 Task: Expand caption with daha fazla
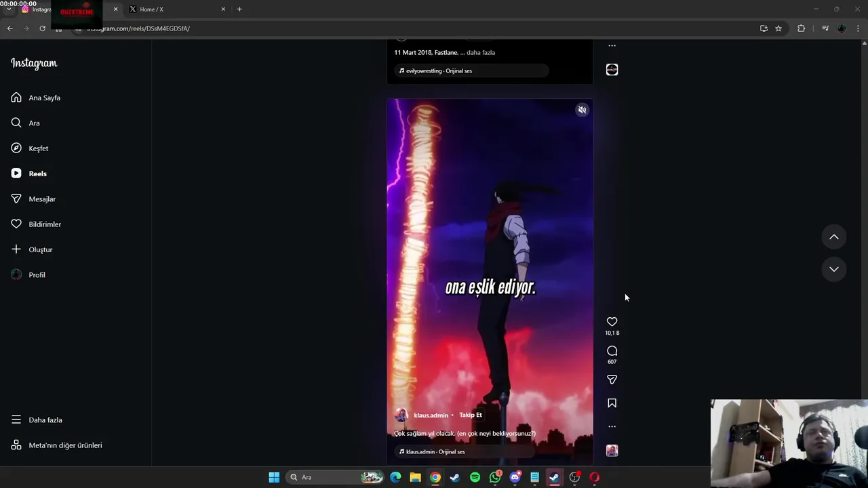click(481, 52)
